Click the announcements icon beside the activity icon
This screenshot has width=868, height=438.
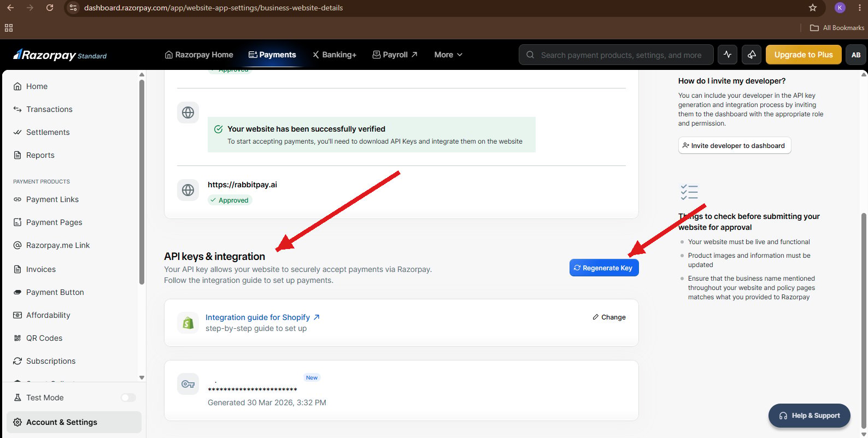[752, 55]
